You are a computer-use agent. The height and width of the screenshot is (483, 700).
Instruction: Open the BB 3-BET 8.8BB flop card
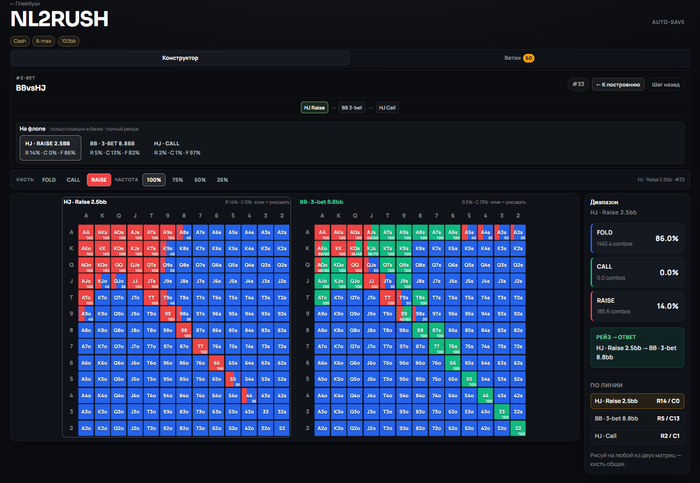coord(115,148)
